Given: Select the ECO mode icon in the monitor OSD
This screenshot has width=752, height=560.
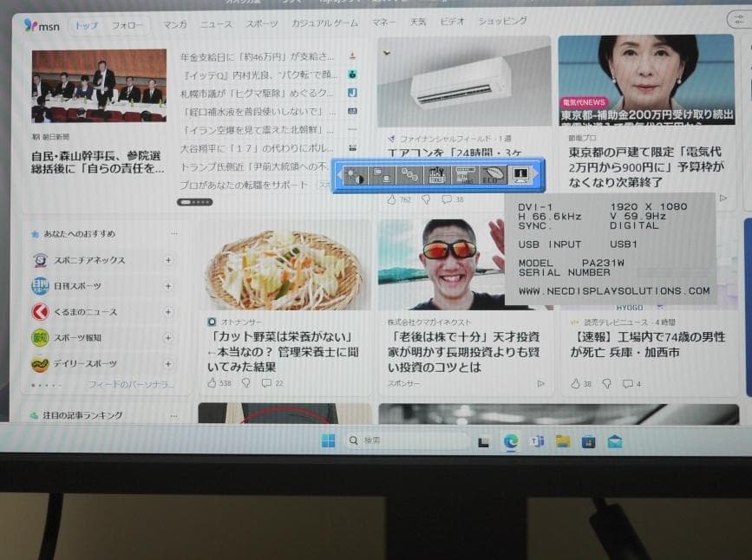Looking at the screenshot, I should [494, 176].
